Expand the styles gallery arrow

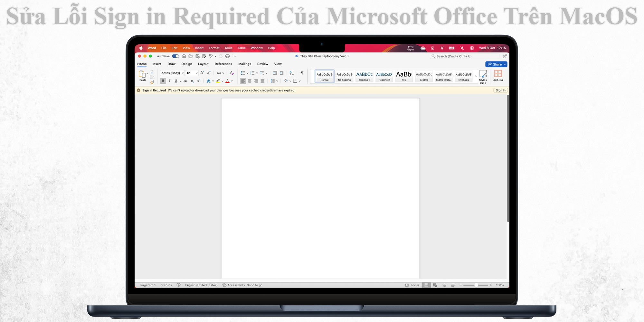click(476, 76)
